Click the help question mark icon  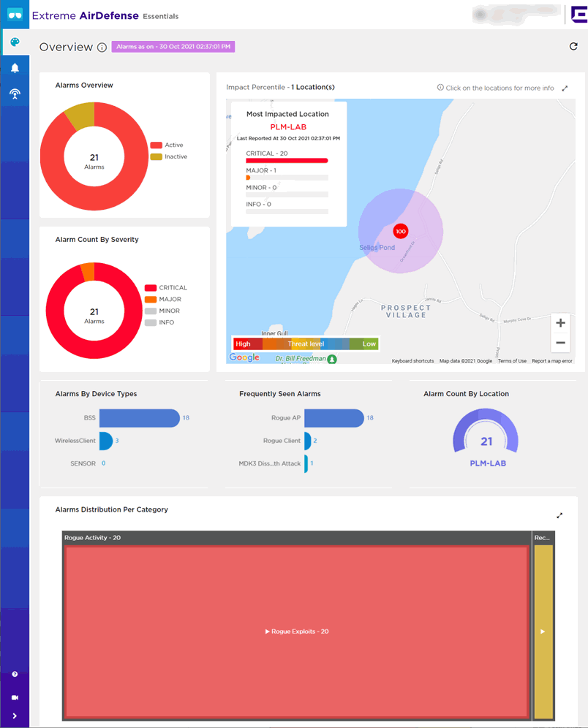[15, 674]
